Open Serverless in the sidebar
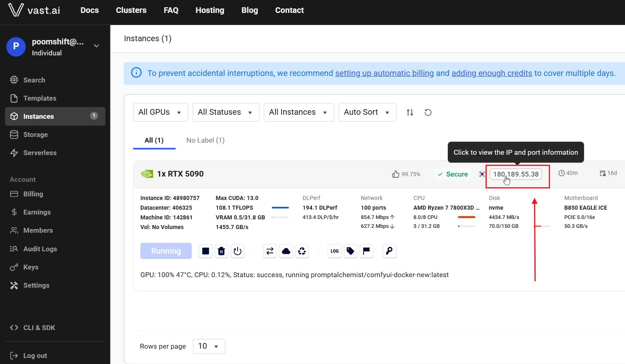The width and height of the screenshot is (625, 364). pos(55,153)
